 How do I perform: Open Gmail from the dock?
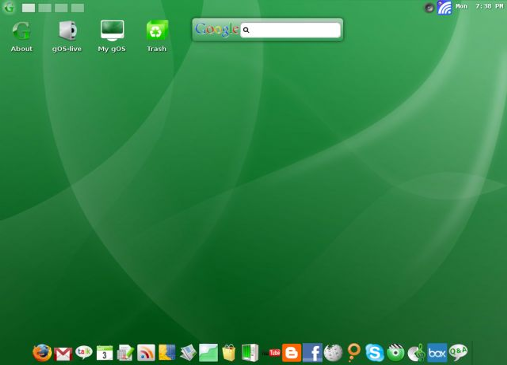point(63,354)
